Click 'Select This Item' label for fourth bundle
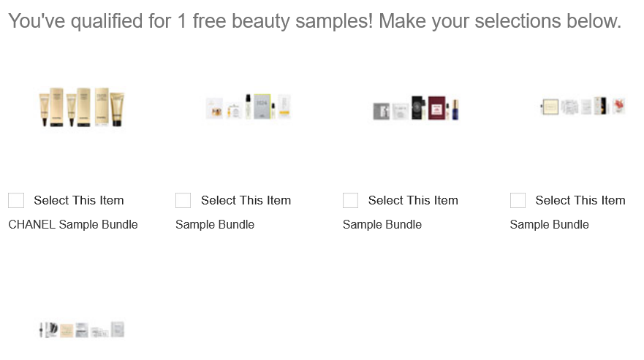 tap(580, 200)
